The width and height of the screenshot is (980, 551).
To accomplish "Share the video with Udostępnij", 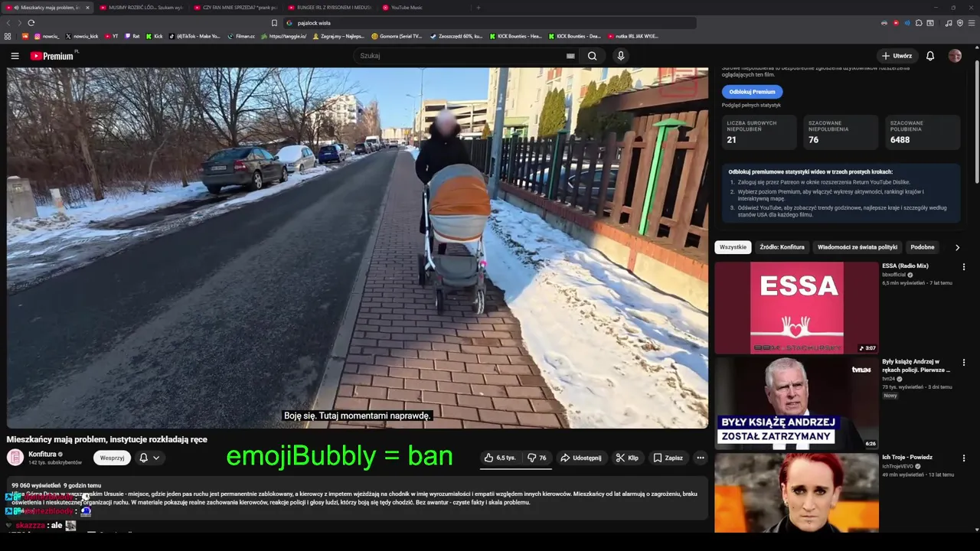I will 580,458.
